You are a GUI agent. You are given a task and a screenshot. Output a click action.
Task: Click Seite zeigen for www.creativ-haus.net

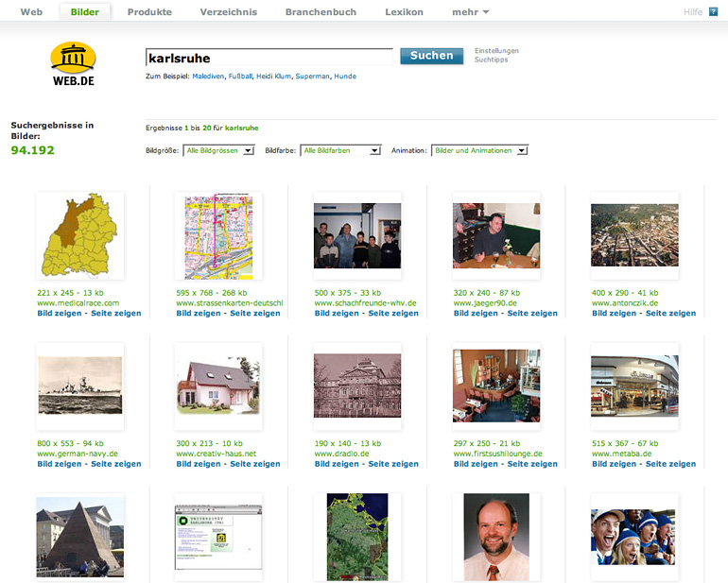pos(255,464)
